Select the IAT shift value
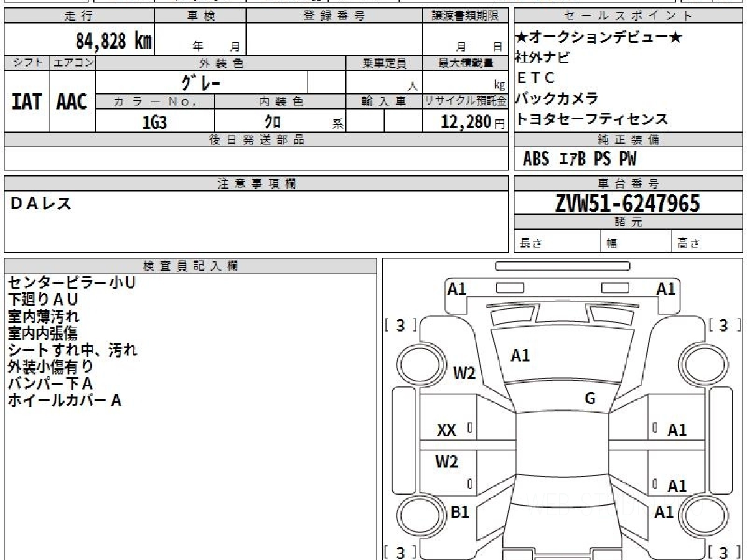 click(27, 102)
